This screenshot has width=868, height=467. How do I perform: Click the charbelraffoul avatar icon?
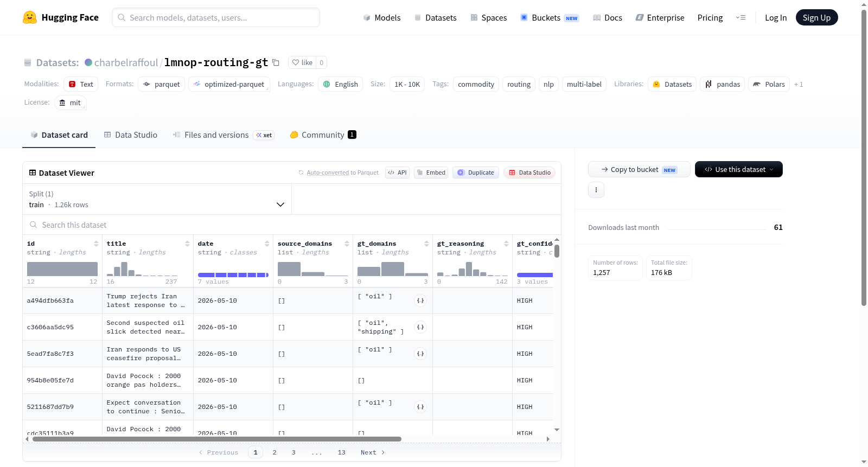click(88, 62)
